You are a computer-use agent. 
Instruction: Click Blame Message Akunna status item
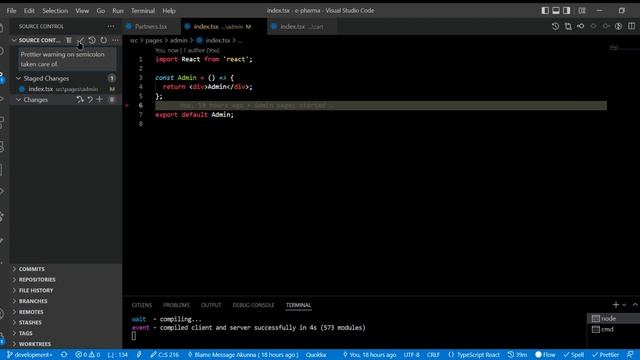[x=243, y=355]
